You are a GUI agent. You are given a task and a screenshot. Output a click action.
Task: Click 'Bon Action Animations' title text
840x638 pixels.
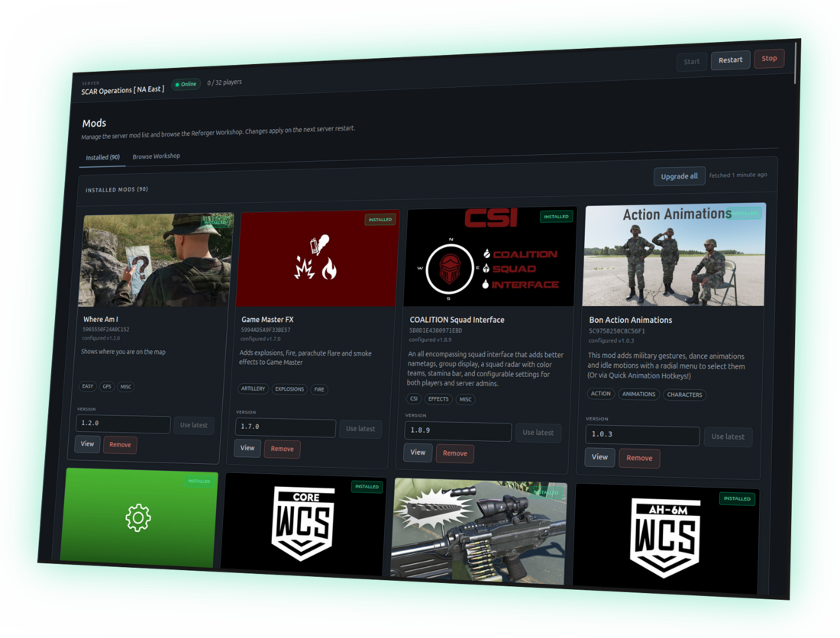(631, 320)
